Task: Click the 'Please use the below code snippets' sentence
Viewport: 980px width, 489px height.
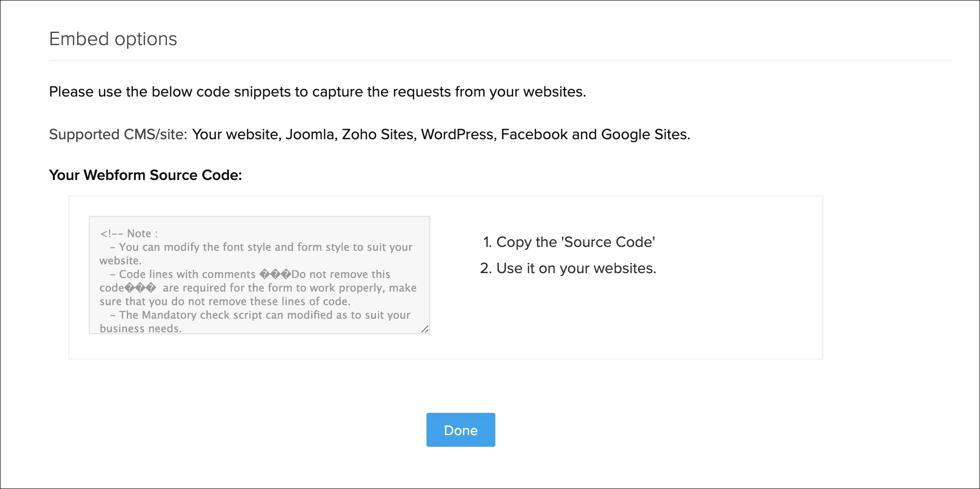Action: 317,92
